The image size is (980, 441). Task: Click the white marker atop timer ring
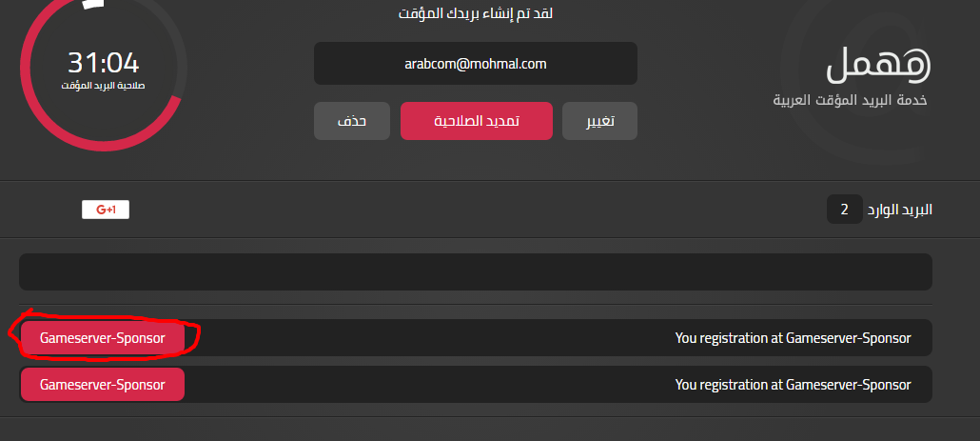92,4
